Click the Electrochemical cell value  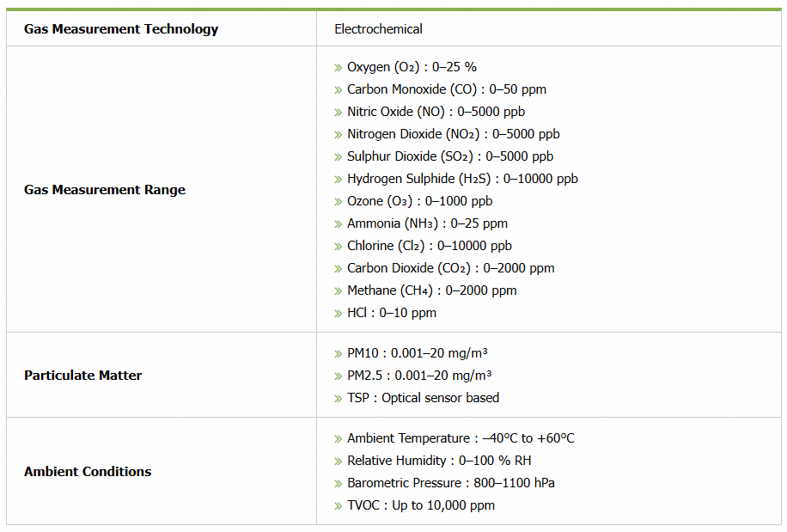(x=378, y=29)
